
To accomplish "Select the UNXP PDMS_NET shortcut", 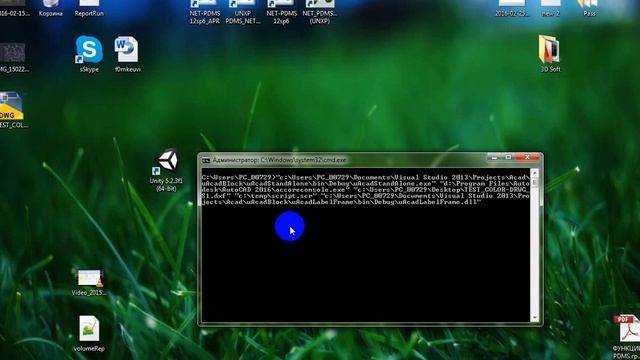I will point(243,12).
